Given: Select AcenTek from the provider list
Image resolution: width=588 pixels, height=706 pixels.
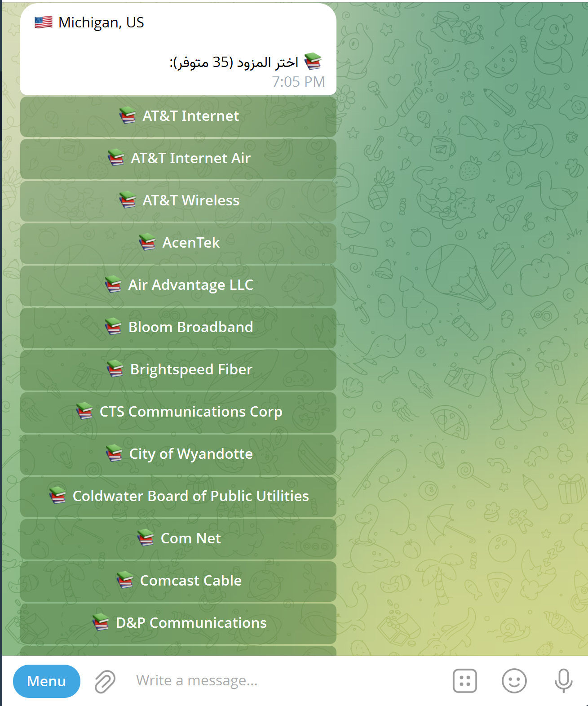Looking at the screenshot, I should tap(178, 243).
